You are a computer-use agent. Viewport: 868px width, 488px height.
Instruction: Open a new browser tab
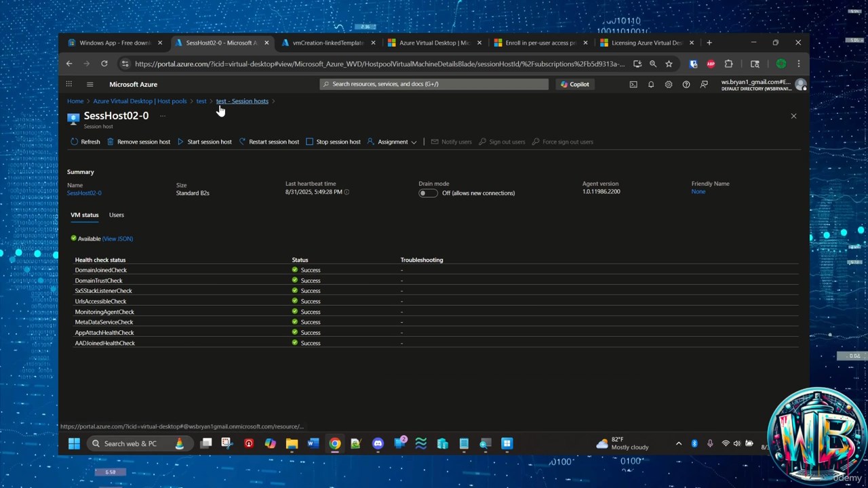tap(709, 43)
